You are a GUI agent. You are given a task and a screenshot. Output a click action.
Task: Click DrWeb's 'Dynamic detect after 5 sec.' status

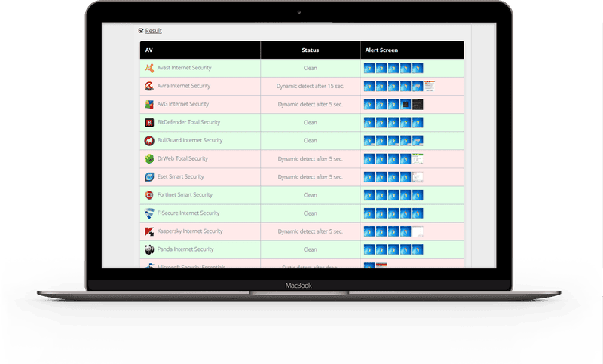coord(311,159)
